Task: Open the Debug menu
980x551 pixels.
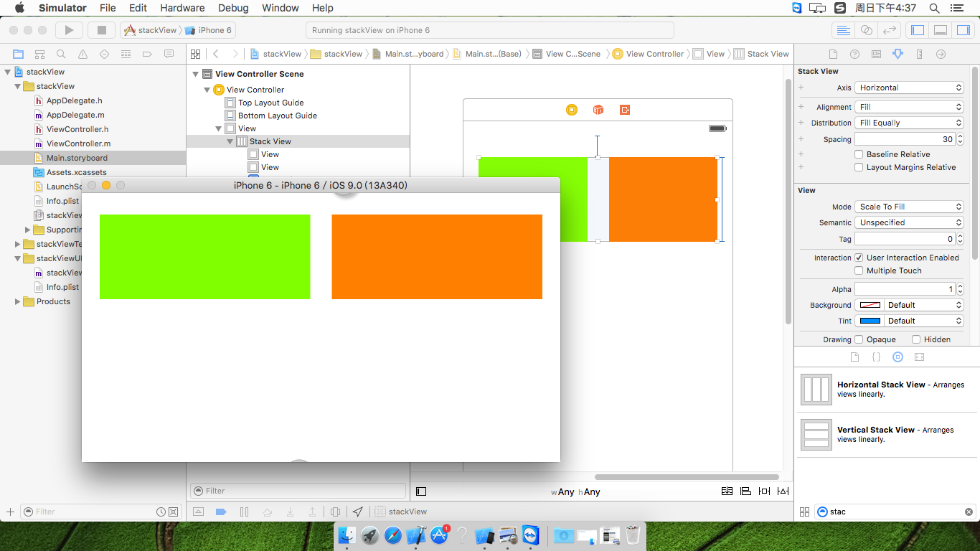Action: 233,8
